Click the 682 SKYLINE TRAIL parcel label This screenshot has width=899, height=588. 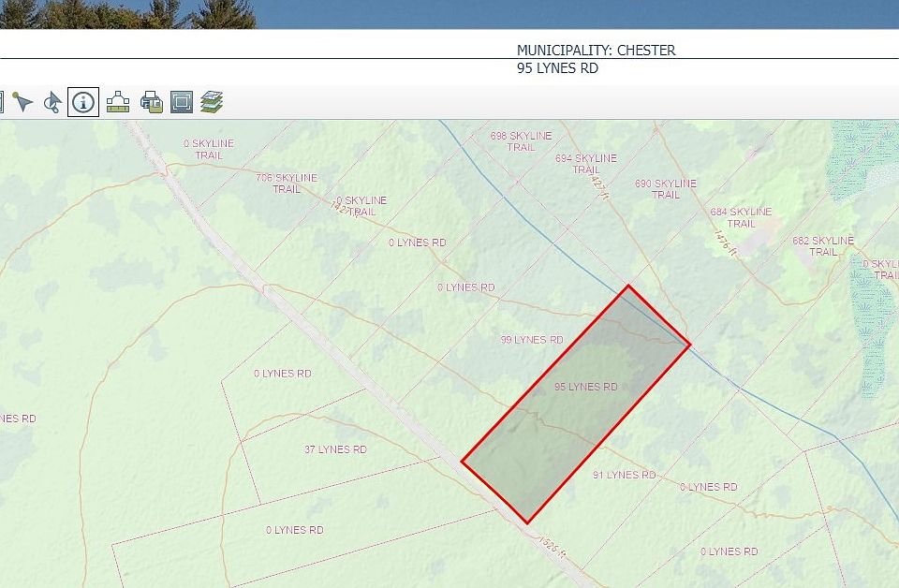[x=823, y=246]
